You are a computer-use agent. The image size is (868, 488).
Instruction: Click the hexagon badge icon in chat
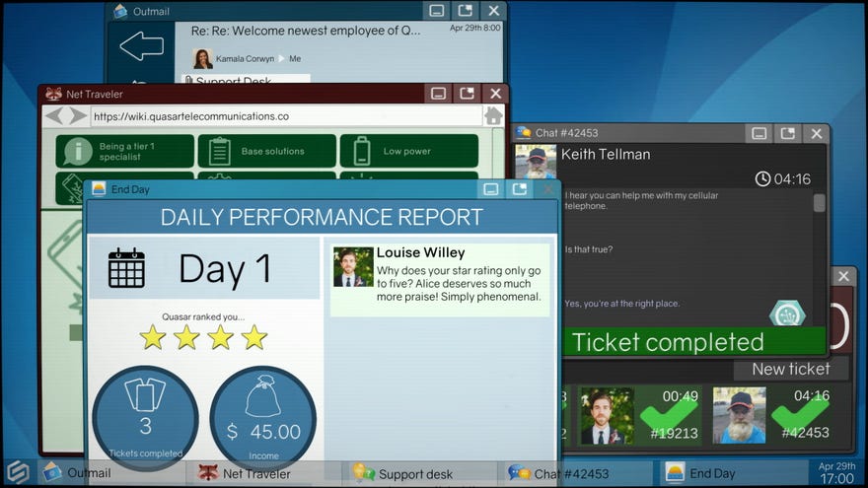[788, 314]
